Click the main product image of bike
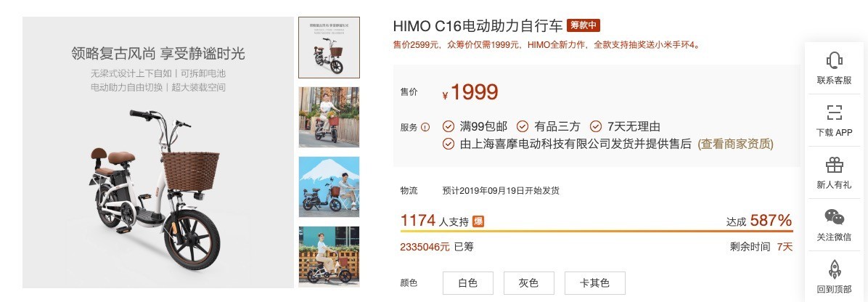868x302 pixels. pos(157,152)
